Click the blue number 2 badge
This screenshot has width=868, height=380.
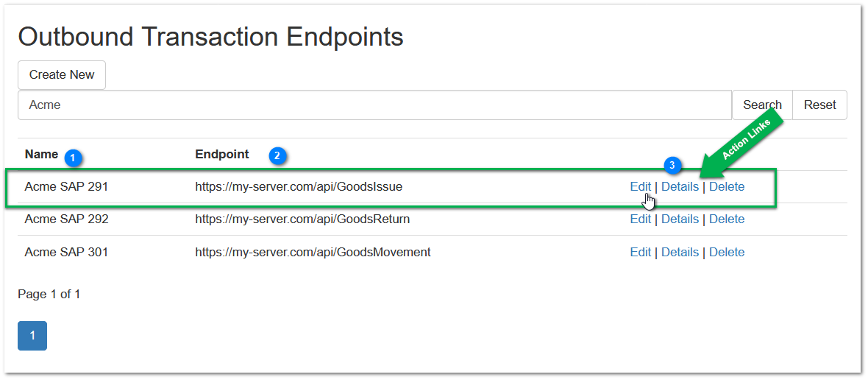277,155
